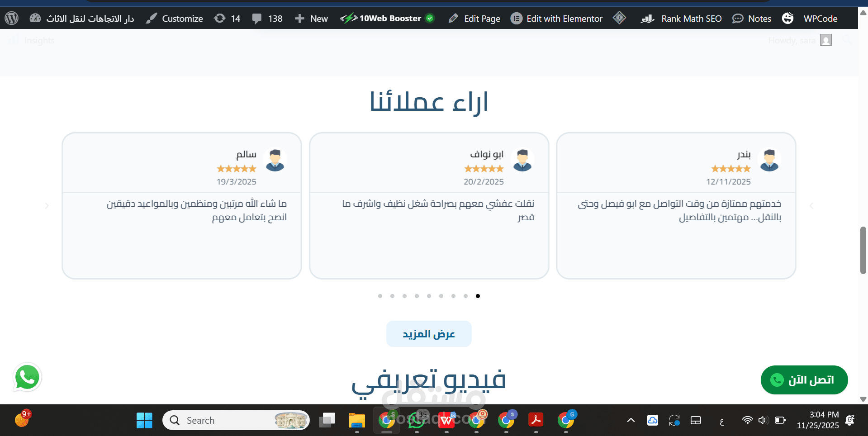Open the 138 comments in moderation
The height and width of the screenshot is (436, 868).
pyautogui.click(x=267, y=19)
